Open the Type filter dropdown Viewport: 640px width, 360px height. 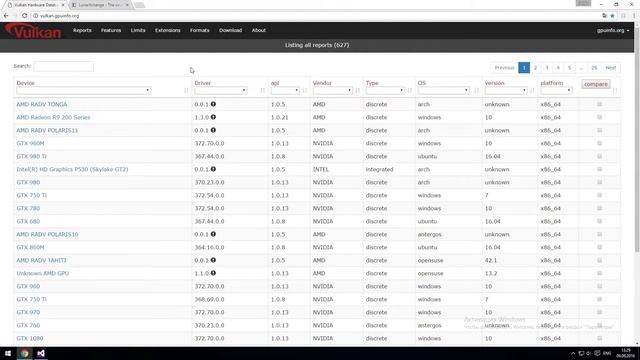point(385,91)
